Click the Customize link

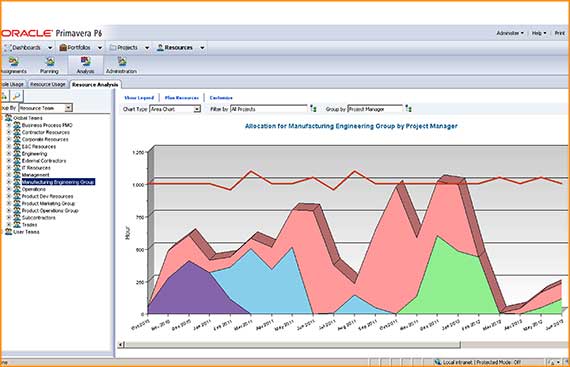[x=221, y=98]
